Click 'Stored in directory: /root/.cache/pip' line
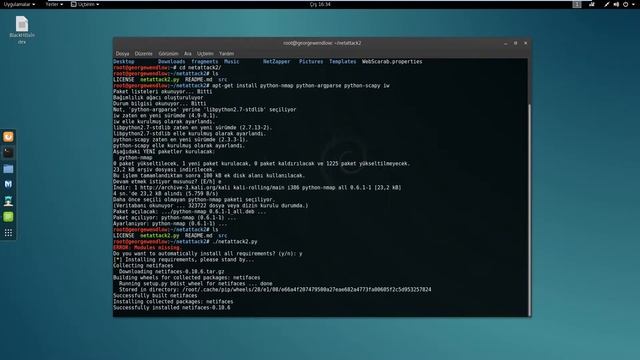Screen dimensions: 640x360 [275, 289]
